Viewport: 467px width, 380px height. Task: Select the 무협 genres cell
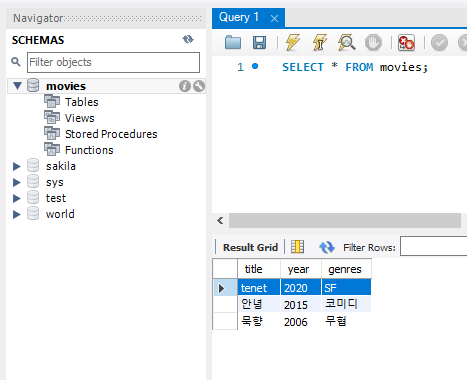click(346, 321)
